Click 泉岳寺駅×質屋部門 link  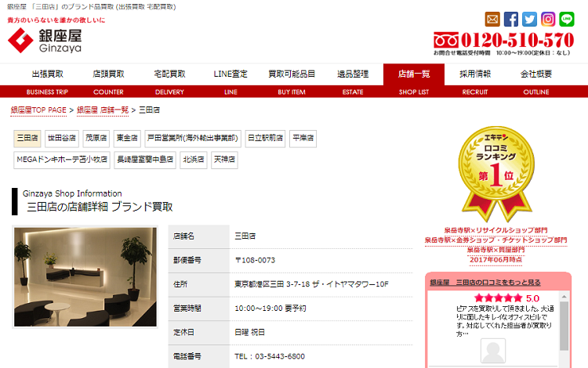click(x=495, y=250)
